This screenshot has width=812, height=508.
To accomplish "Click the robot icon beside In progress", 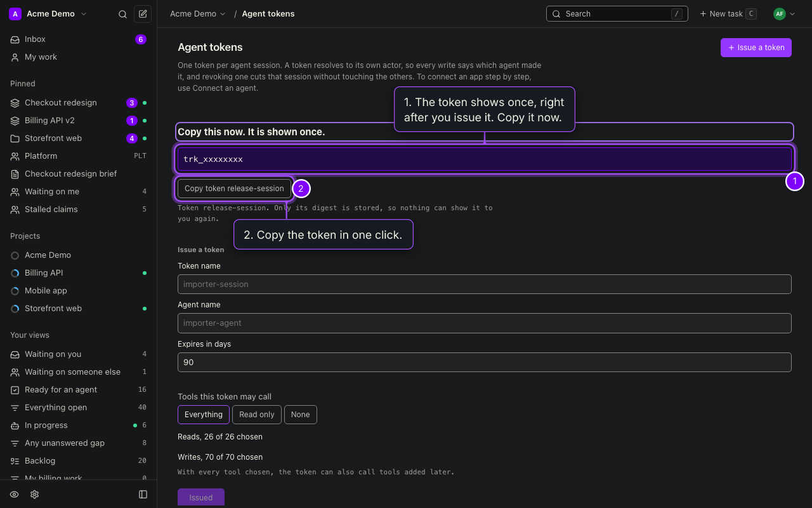I will pyautogui.click(x=15, y=425).
